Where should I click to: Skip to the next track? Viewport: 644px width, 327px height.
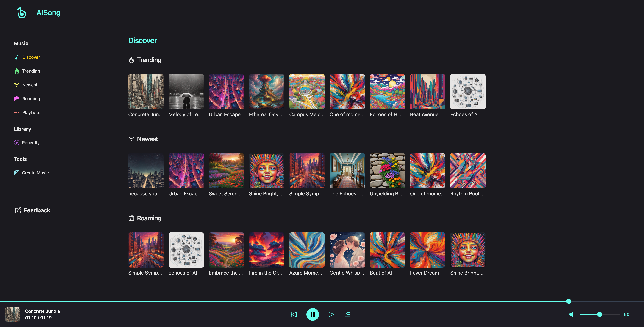[331, 314]
